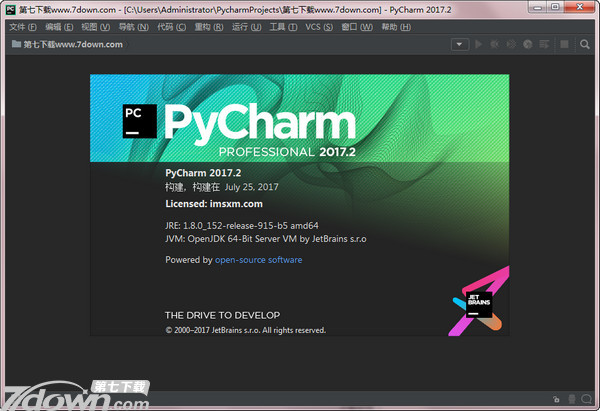This screenshot has height=411, width=600.
Task: Minimize the PyCharm window
Action: 538,7
